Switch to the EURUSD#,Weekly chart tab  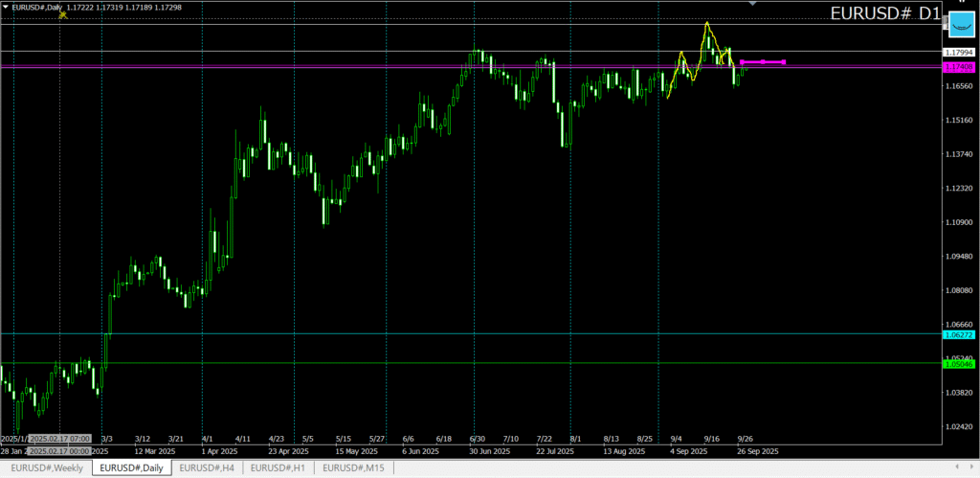pos(46,467)
